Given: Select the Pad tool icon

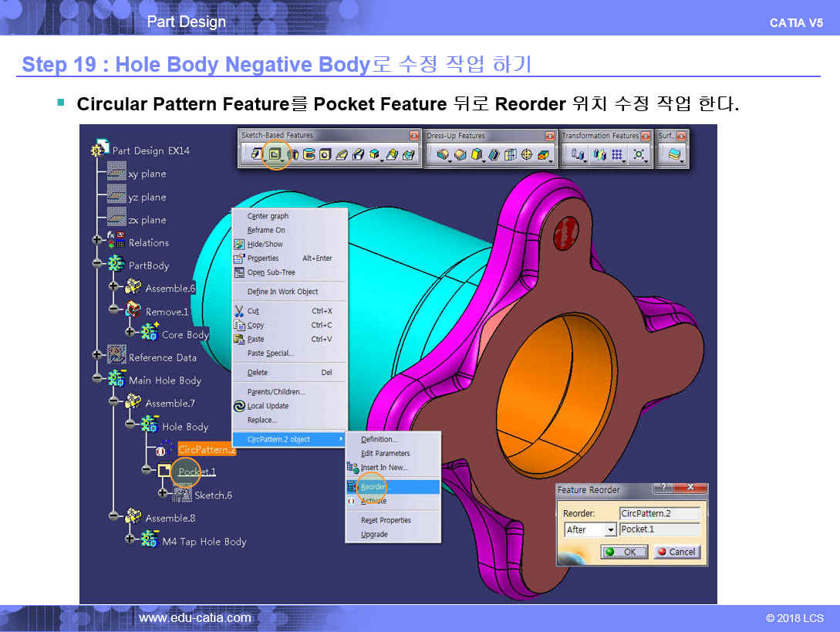Looking at the screenshot, I should [x=256, y=155].
